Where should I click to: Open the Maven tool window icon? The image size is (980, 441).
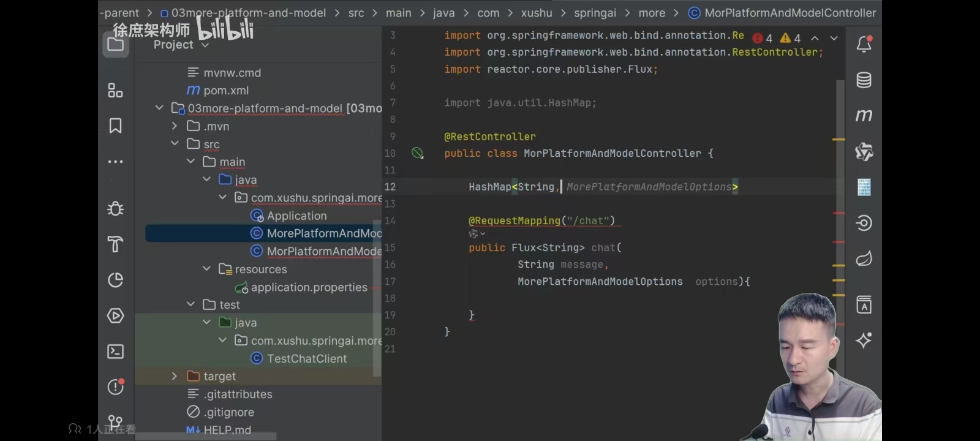coord(864,115)
